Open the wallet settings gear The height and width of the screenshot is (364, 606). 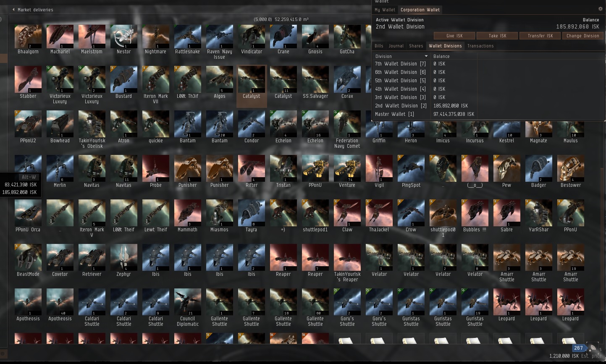point(600,9)
